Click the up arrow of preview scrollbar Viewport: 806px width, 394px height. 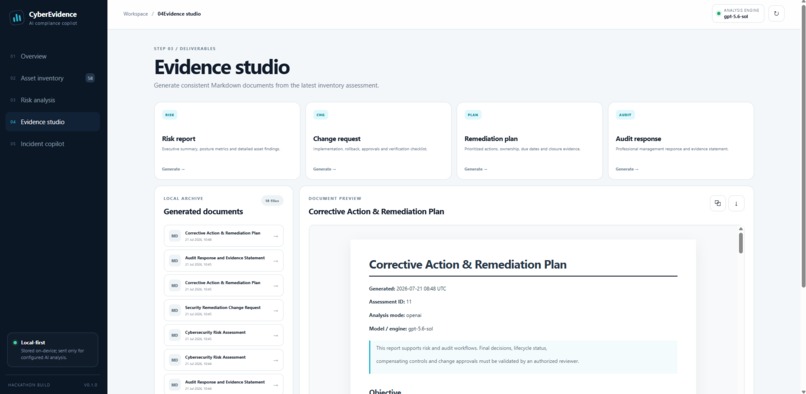[x=741, y=229]
